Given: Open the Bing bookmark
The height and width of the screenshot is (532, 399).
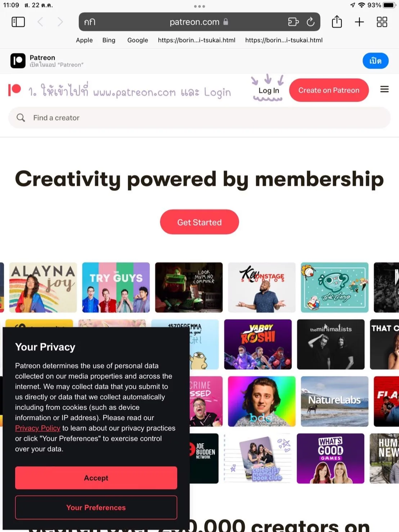Looking at the screenshot, I should pyautogui.click(x=109, y=40).
